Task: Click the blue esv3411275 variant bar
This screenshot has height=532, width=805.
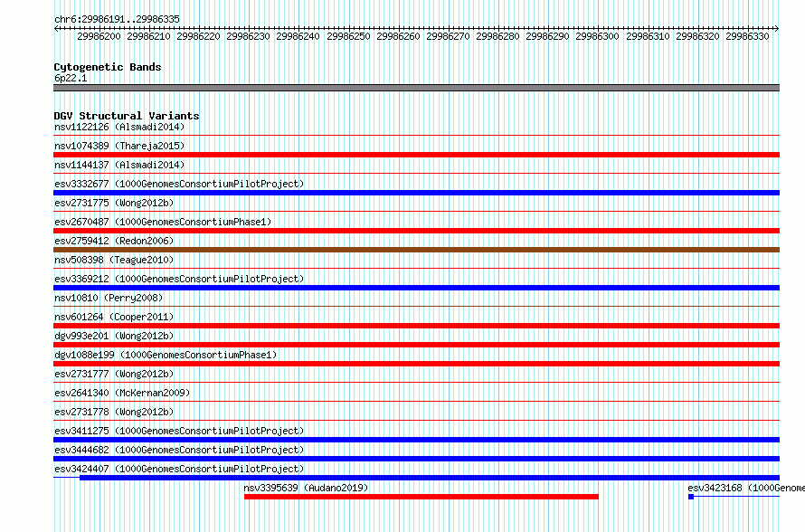Action: point(416,440)
